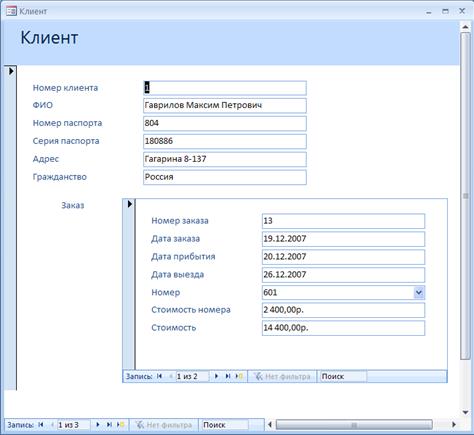The image size is (474, 435).
Task: Click Нет фильтра in the Заказ subform
Action: coord(282,376)
